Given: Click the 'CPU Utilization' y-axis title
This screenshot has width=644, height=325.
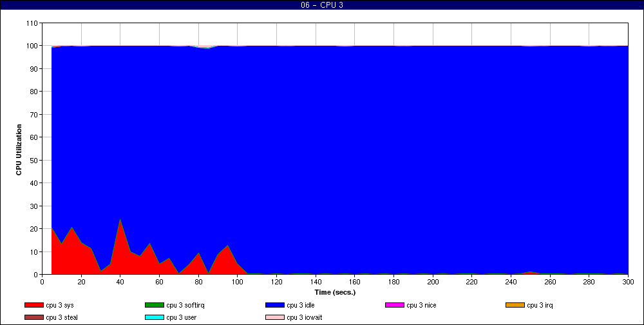Looking at the screenshot, I should click(19, 150).
